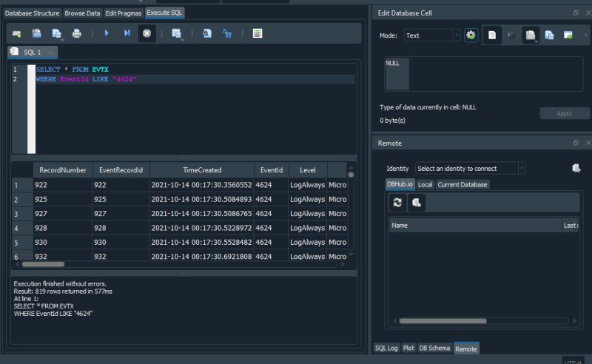This screenshot has height=364, width=592.
Task: Open find in editor icon
Action: point(207,33)
